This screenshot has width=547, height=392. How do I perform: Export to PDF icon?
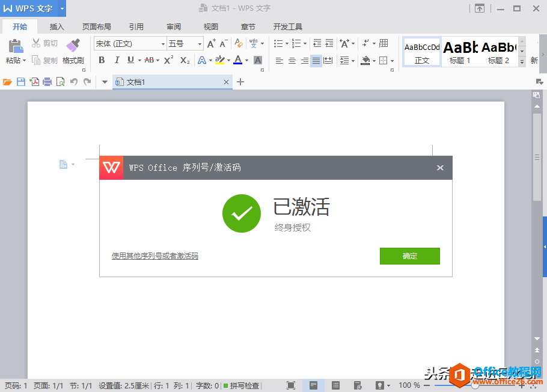34,82
